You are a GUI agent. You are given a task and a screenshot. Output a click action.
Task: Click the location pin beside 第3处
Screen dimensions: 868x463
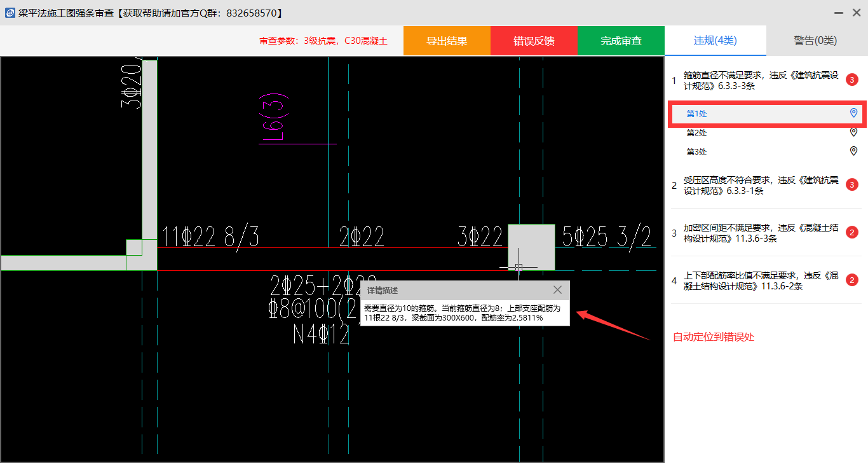point(853,151)
